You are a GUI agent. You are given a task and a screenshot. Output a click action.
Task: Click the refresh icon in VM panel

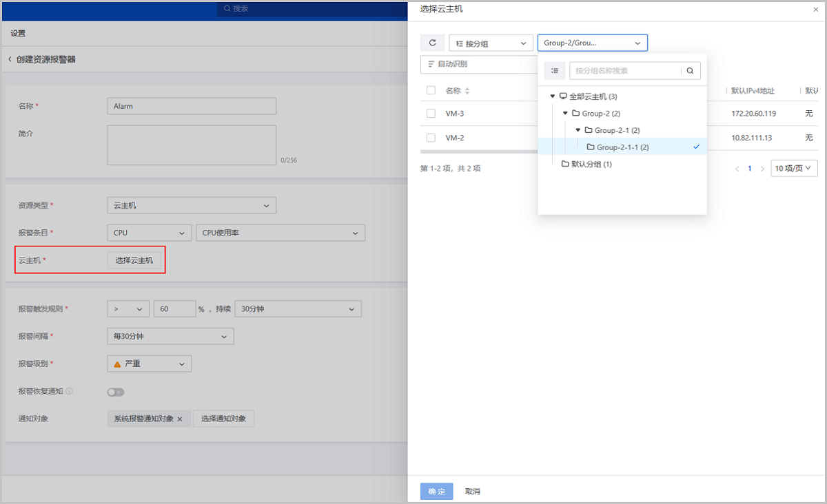point(433,43)
